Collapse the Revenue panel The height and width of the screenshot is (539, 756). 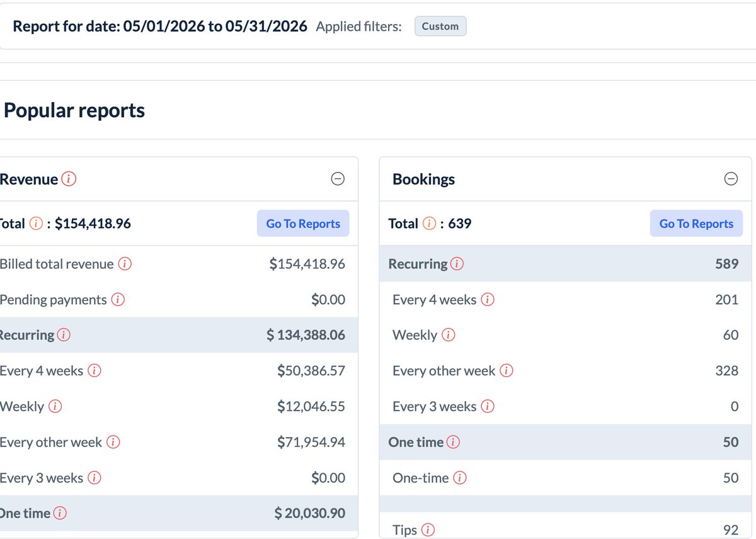338,179
